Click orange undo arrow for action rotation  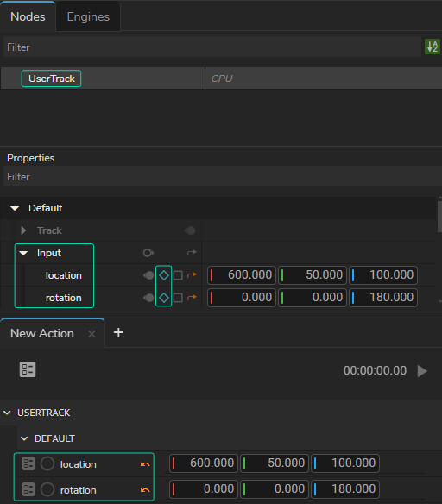145,490
